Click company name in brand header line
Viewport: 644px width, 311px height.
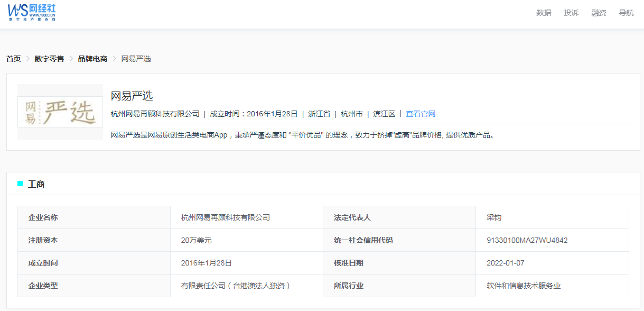click(x=155, y=114)
